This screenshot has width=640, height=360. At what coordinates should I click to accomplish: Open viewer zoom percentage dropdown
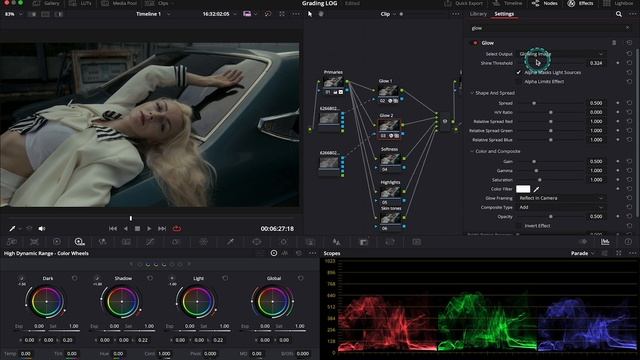(x=13, y=14)
